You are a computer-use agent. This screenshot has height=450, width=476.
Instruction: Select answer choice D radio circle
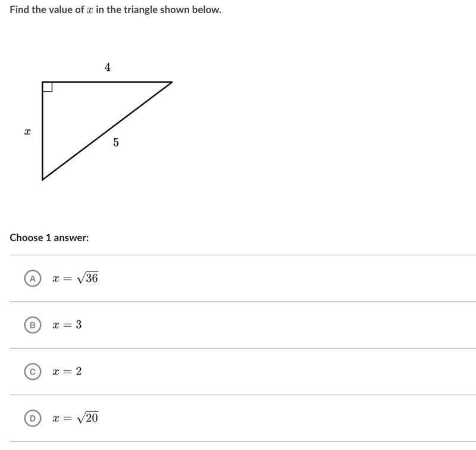[33, 418]
